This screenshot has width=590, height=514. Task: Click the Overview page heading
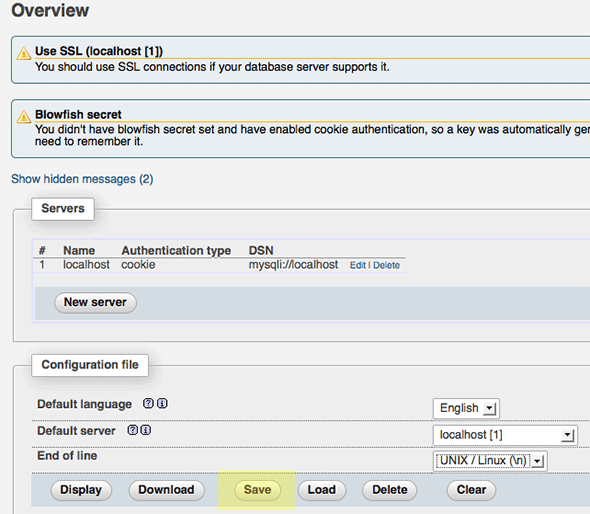(50, 10)
